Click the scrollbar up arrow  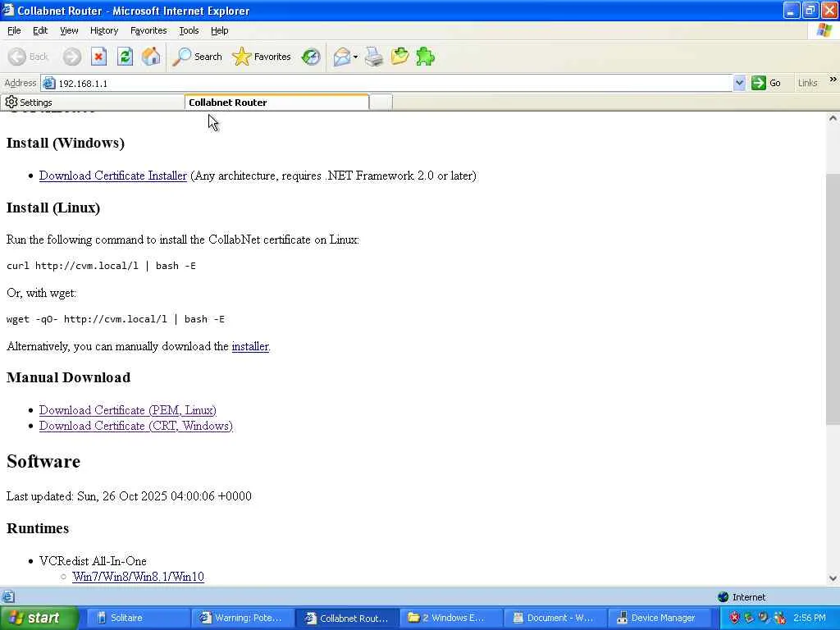point(833,118)
